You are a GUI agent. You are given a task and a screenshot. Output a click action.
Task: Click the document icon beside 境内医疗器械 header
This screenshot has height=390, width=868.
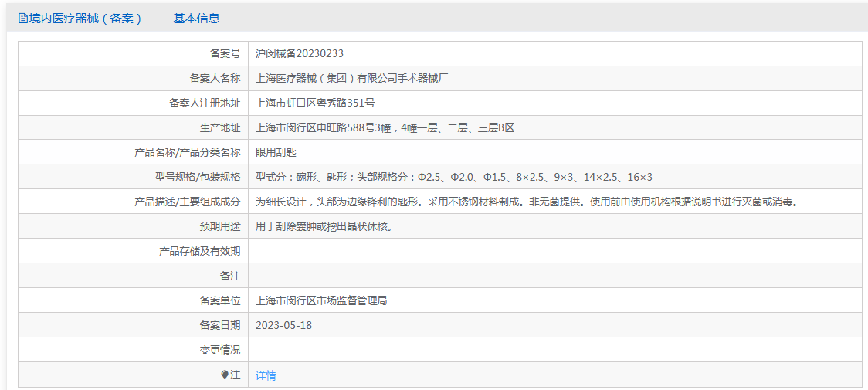pos(22,19)
